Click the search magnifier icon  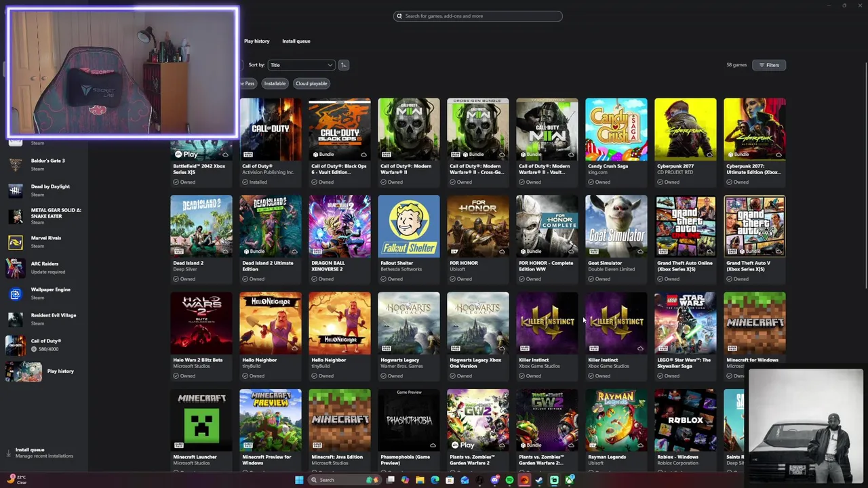[x=399, y=16]
